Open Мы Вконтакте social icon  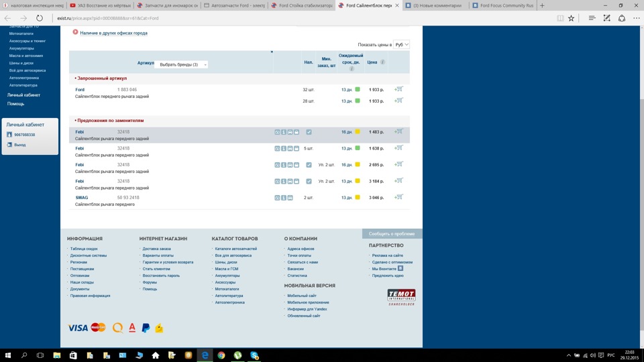tap(400, 268)
